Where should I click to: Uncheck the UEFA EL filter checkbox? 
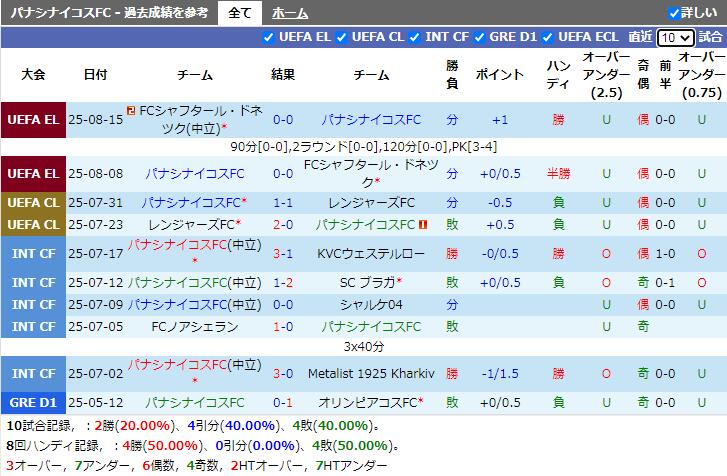tap(268, 37)
